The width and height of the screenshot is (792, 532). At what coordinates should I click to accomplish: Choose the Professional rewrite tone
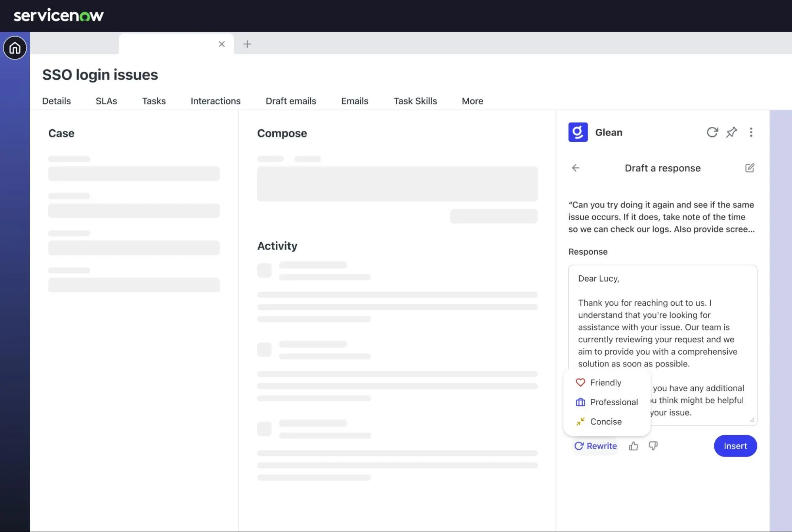tap(613, 402)
